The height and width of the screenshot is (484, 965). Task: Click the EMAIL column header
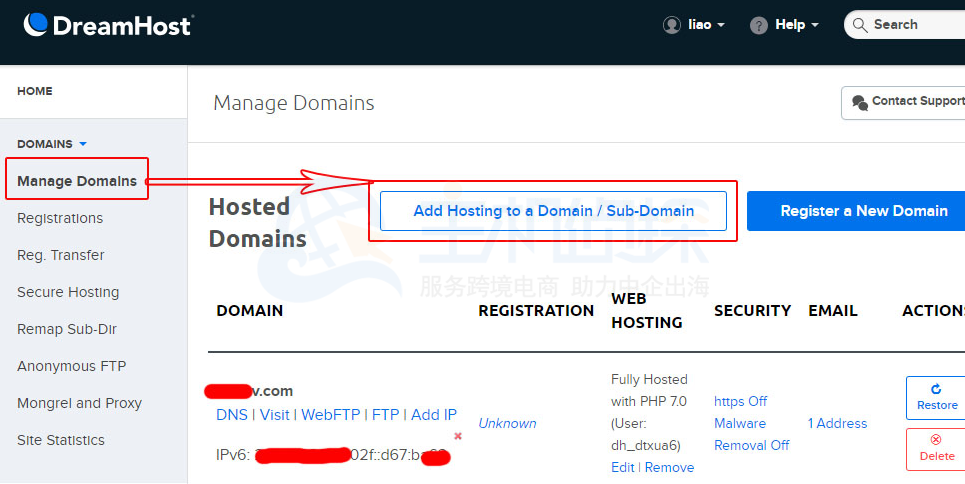pyautogui.click(x=833, y=311)
